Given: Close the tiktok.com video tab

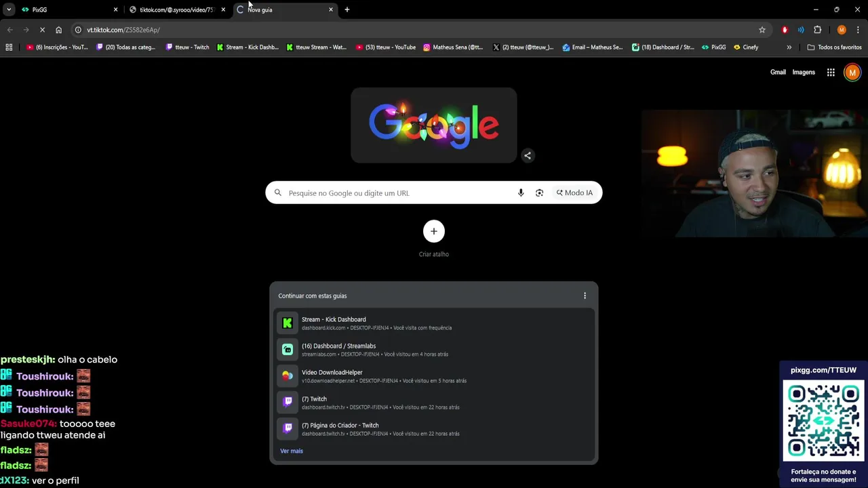Looking at the screenshot, I should point(223,9).
